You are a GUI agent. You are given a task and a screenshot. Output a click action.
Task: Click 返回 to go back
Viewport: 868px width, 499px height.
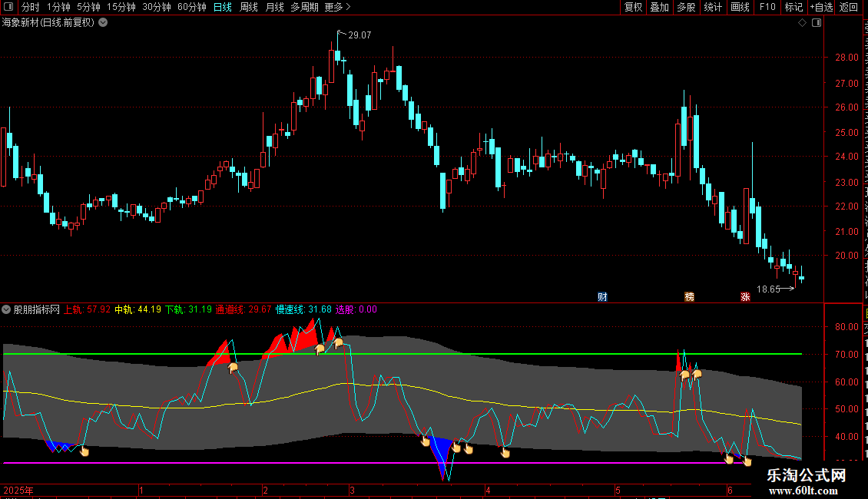pos(849,7)
